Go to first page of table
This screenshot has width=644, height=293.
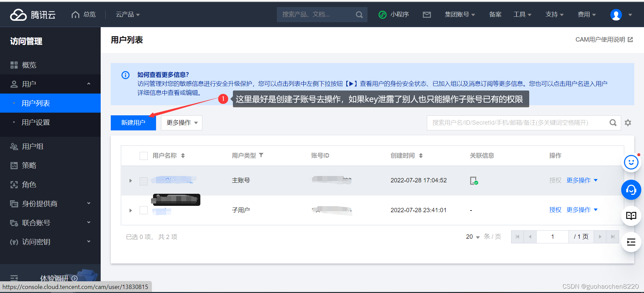pos(517,237)
